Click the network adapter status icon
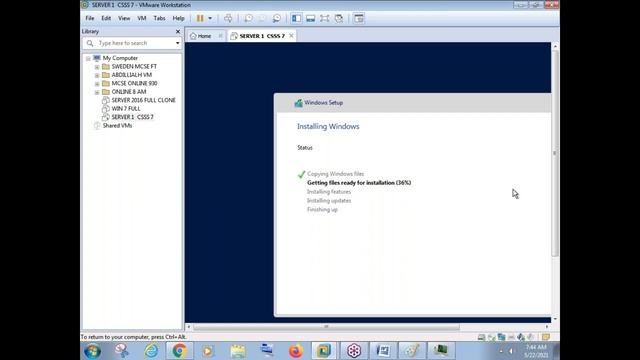This screenshot has height=360, width=640. click(501, 337)
